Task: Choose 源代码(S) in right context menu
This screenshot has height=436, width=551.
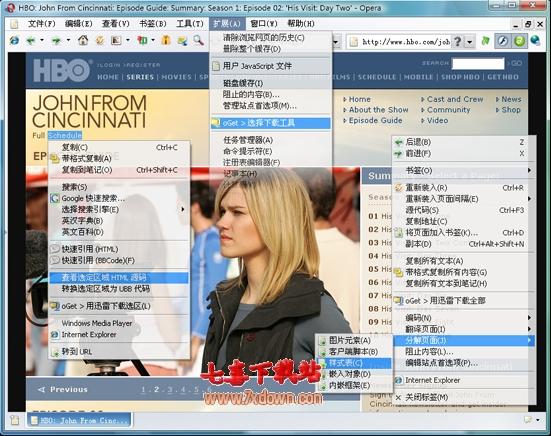Action: coord(464,210)
